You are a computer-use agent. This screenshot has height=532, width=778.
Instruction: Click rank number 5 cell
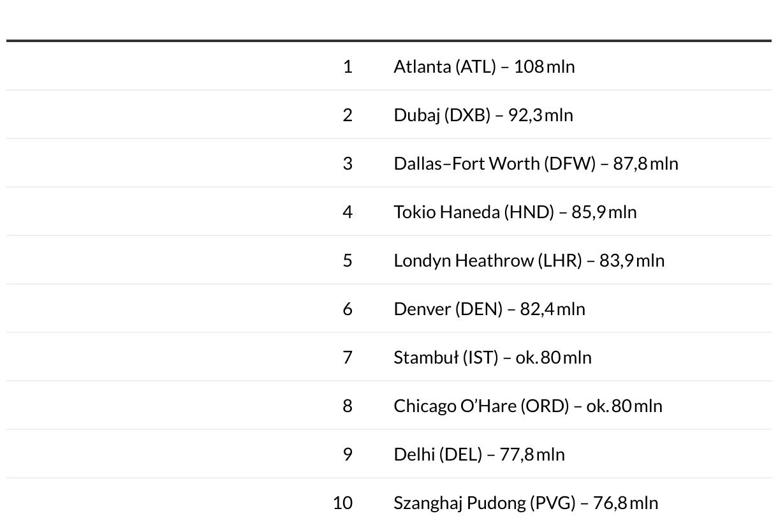pyautogui.click(x=348, y=260)
